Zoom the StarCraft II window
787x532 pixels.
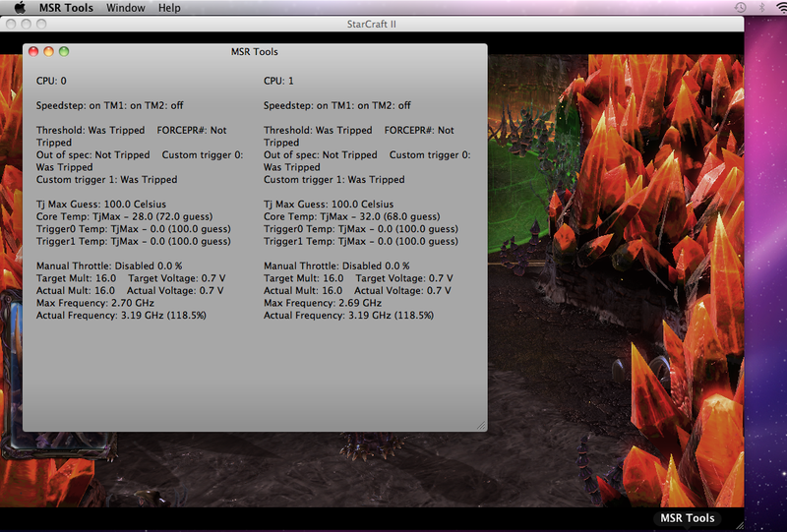click(41, 24)
